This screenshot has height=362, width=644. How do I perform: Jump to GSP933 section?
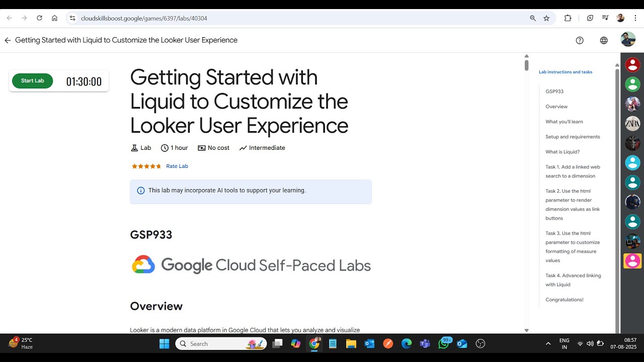point(554,92)
